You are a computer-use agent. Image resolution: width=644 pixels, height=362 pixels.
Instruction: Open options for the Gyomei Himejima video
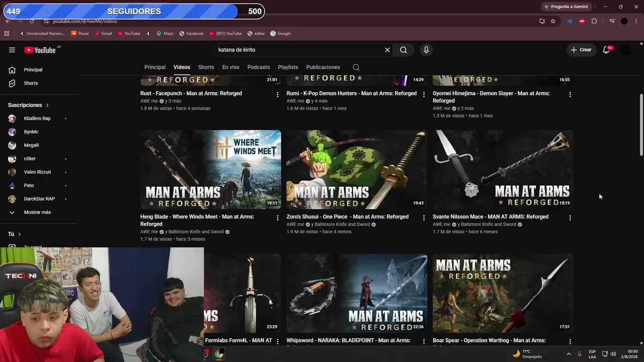click(x=570, y=94)
